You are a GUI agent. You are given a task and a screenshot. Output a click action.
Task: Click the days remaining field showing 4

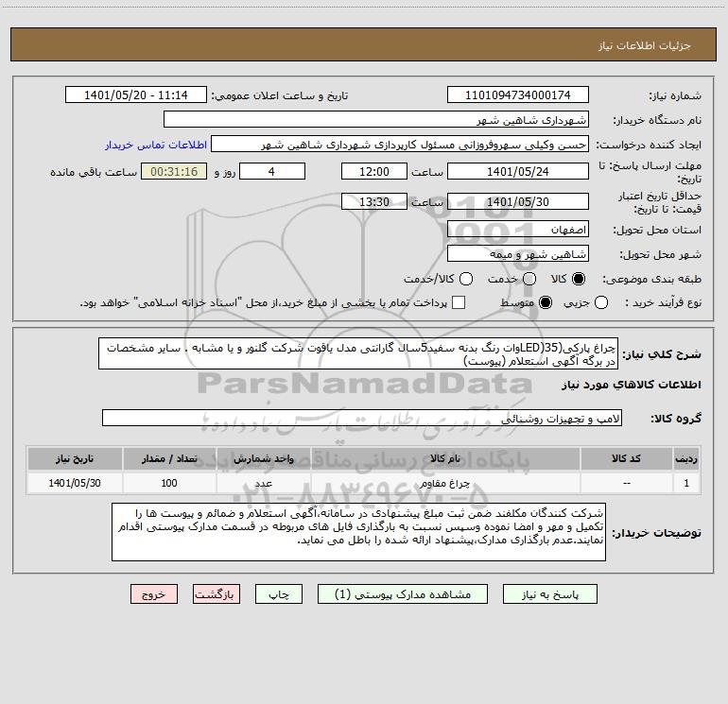tap(272, 171)
